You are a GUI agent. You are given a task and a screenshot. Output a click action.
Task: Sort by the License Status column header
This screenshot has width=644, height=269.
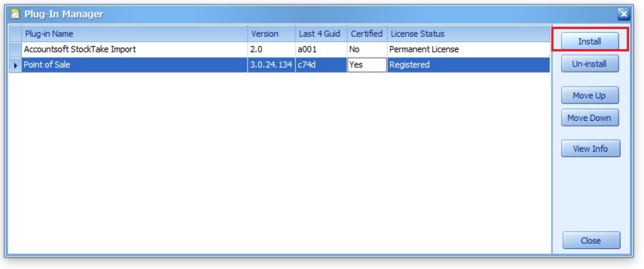pyautogui.click(x=467, y=34)
